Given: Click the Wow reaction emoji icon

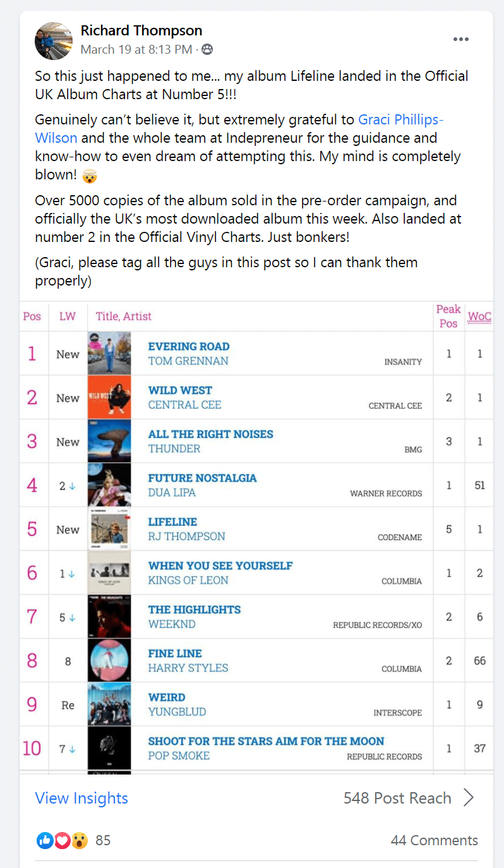Looking at the screenshot, I should (79, 840).
